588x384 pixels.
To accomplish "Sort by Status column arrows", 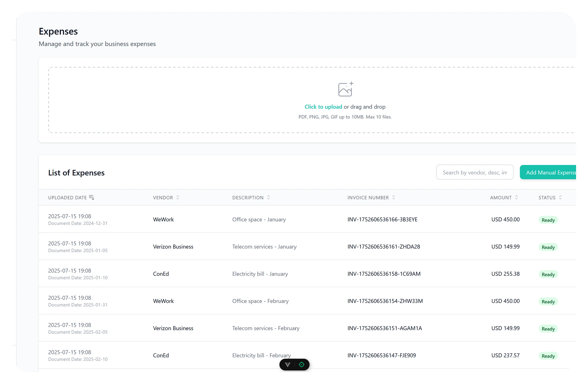I will [x=560, y=197].
